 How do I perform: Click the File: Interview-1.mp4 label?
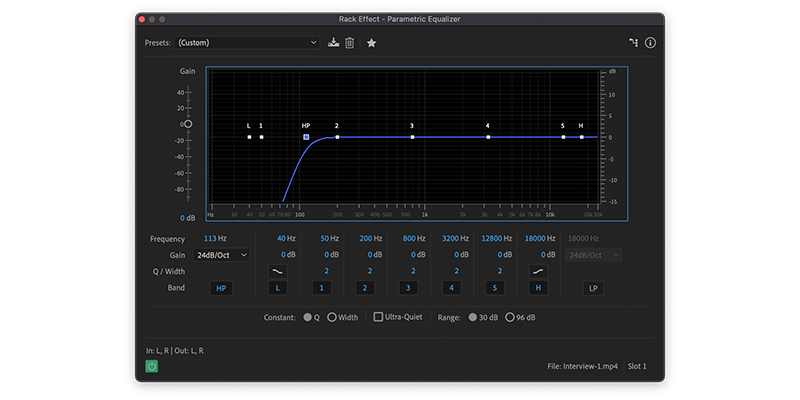(x=582, y=366)
